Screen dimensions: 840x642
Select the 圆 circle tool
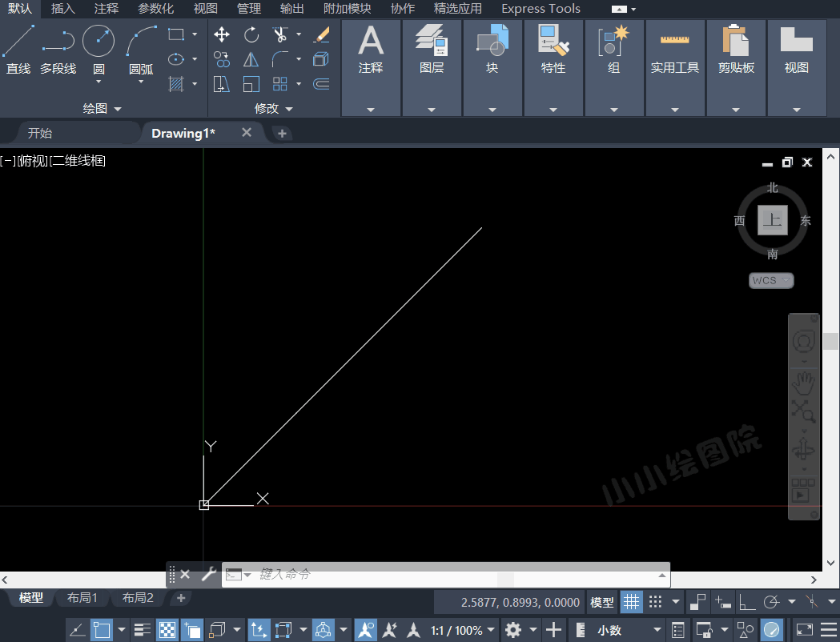pyautogui.click(x=98, y=48)
